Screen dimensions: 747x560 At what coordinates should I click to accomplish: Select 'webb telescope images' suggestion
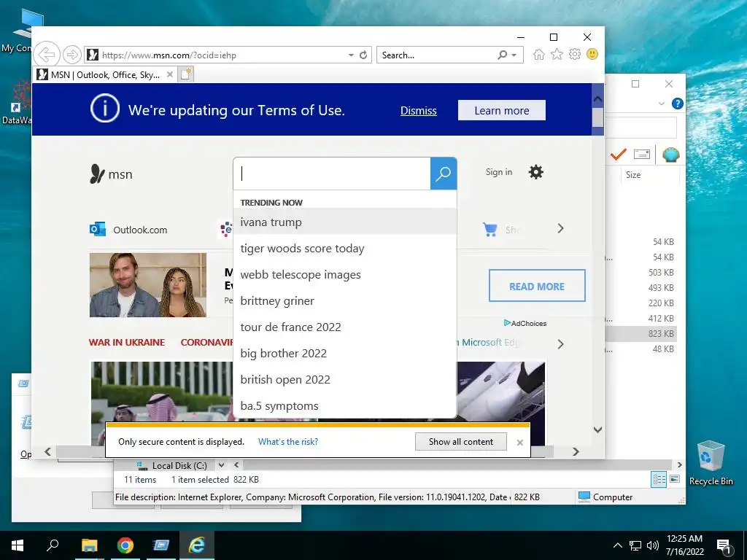tap(345, 274)
